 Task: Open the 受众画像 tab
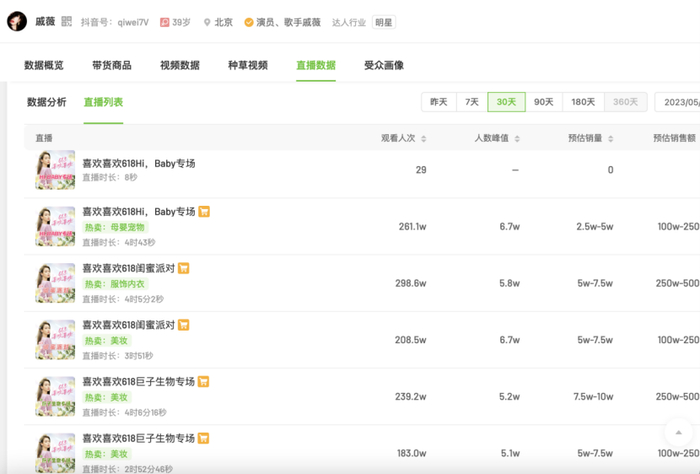coord(384,65)
